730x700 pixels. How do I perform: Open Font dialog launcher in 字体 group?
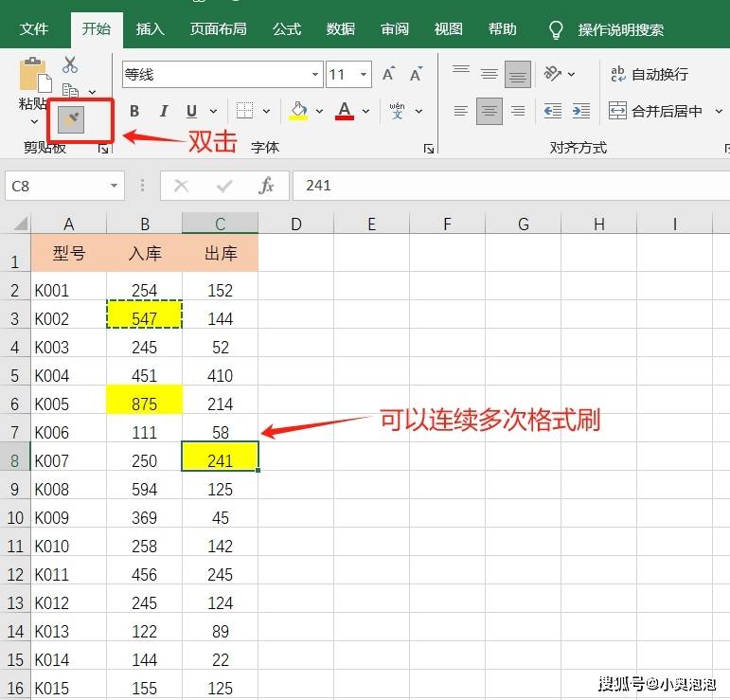coord(428,149)
